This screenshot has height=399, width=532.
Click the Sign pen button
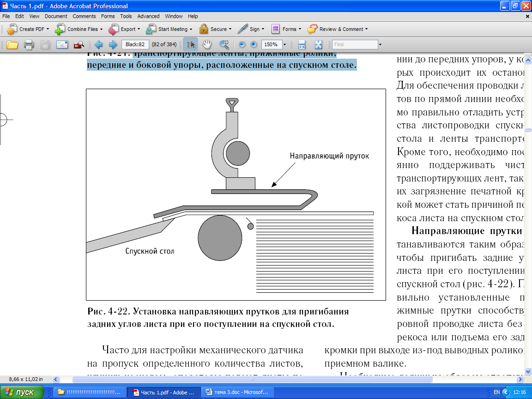tap(251, 29)
